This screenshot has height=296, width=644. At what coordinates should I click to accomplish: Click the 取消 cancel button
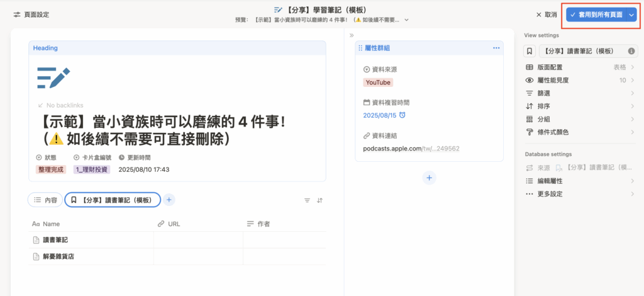tap(546, 14)
